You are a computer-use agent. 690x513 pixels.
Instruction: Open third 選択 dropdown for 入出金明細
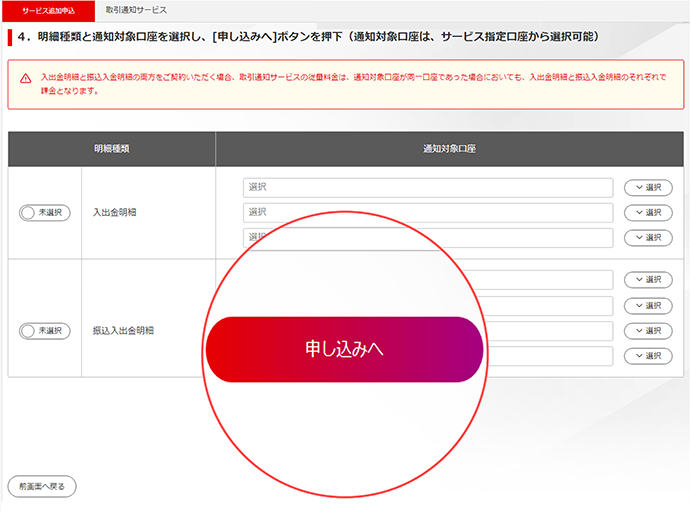tap(647, 237)
